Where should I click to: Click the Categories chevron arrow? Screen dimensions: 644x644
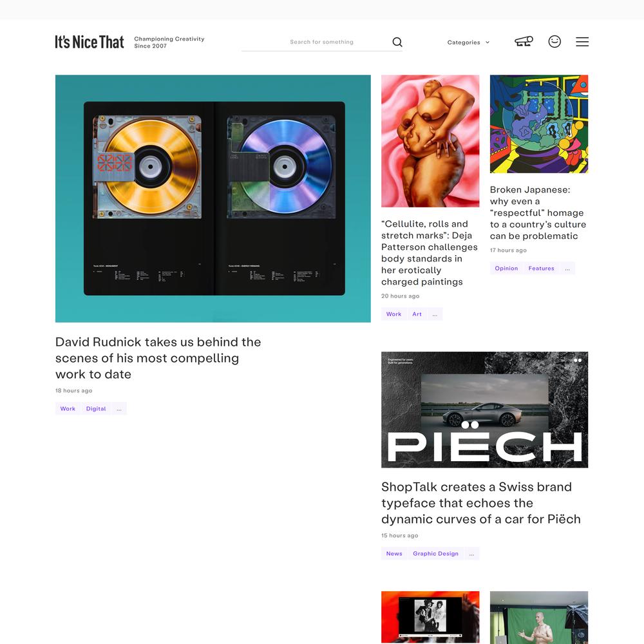[488, 43]
